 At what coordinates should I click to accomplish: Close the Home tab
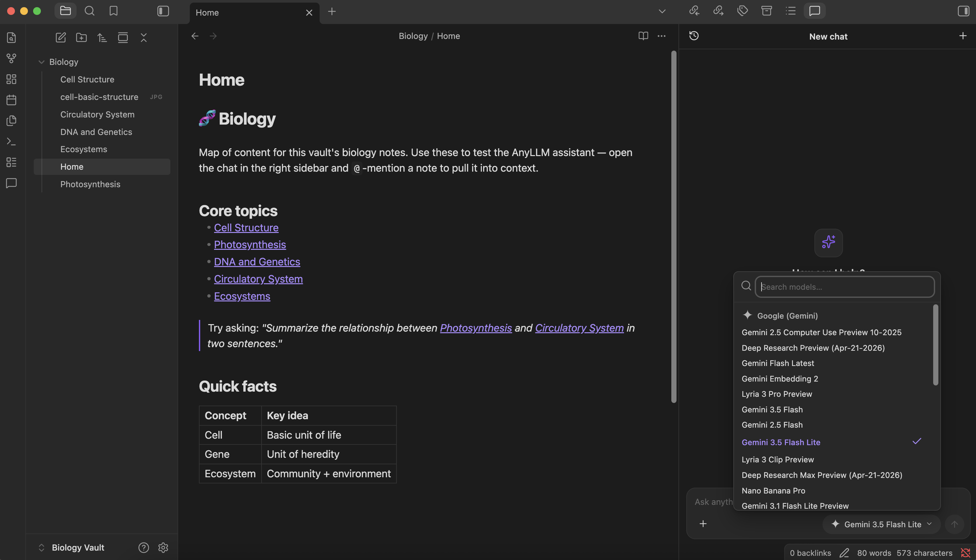(x=309, y=13)
